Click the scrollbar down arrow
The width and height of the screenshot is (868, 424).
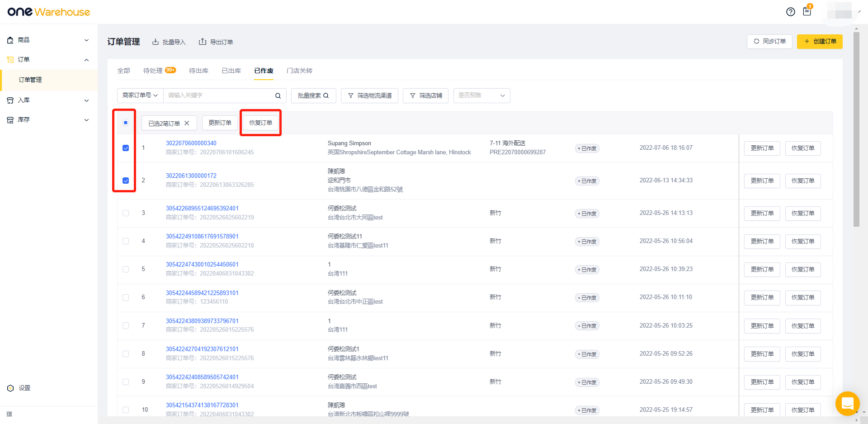(864, 412)
